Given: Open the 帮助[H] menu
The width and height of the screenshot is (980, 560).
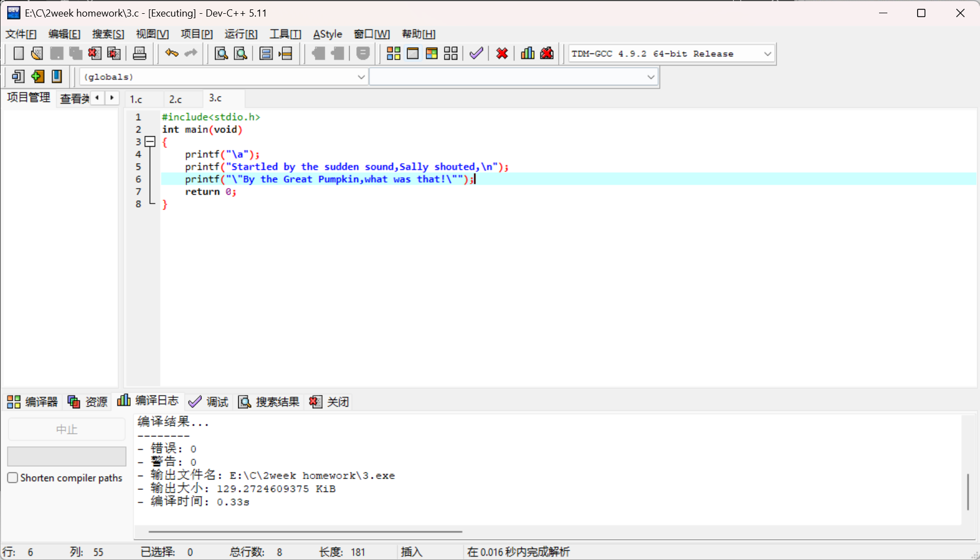Looking at the screenshot, I should pos(419,34).
